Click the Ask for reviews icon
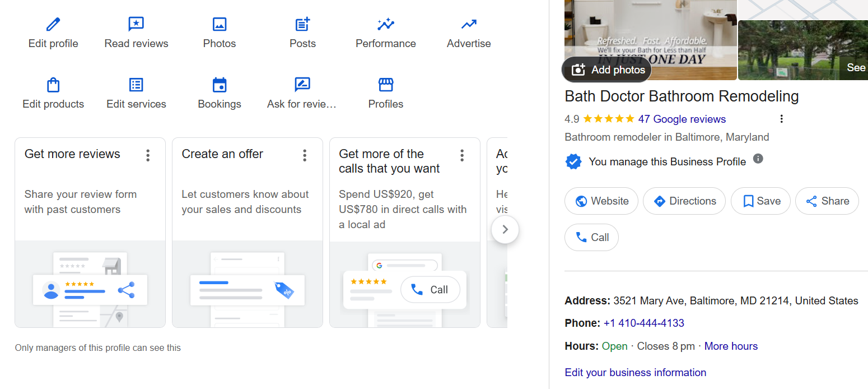Image resolution: width=868 pixels, height=389 pixels. 302,85
